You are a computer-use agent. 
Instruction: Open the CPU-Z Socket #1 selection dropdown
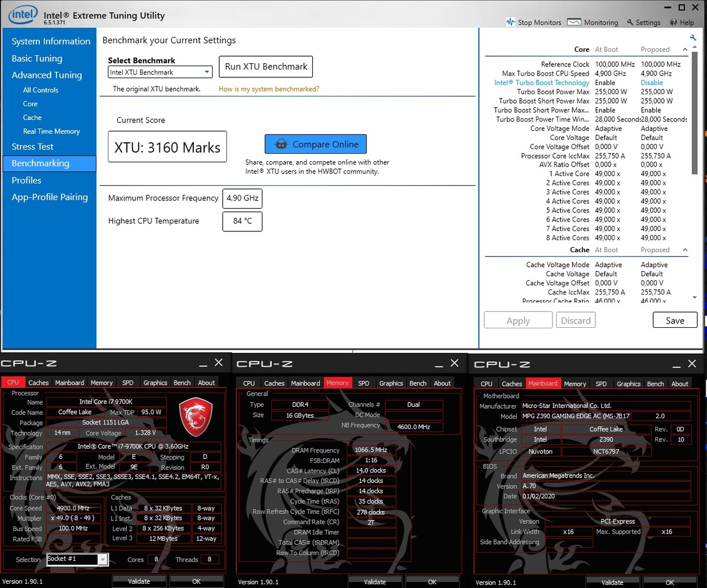102,559
